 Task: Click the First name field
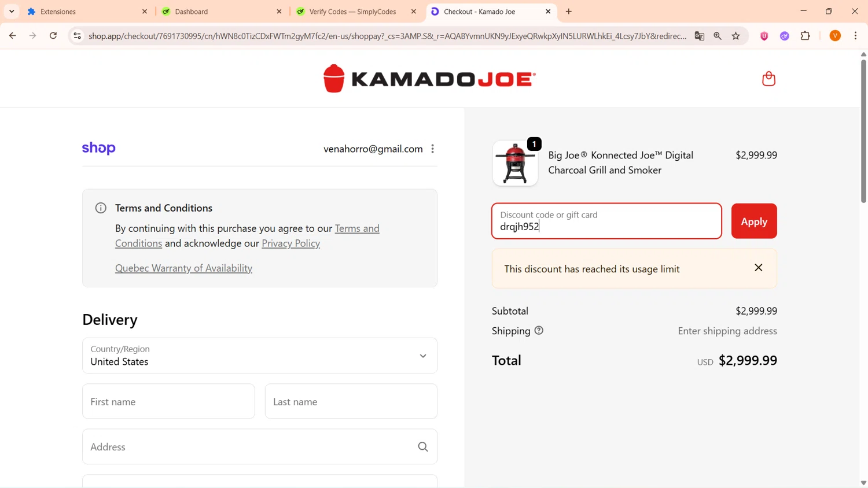(168, 401)
